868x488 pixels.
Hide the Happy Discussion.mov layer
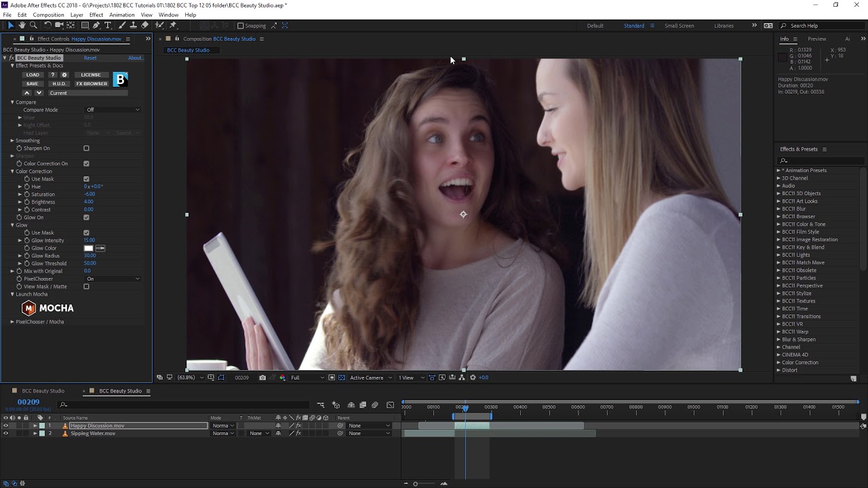(5, 426)
